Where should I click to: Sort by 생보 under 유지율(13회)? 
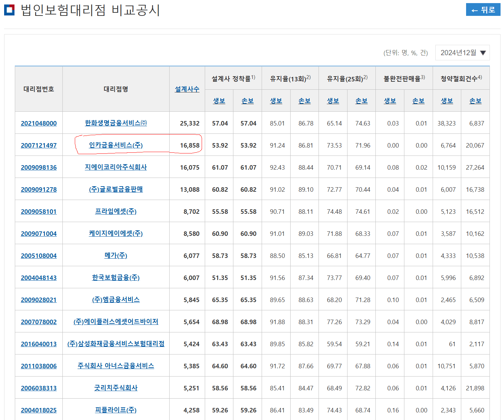pyautogui.click(x=276, y=101)
